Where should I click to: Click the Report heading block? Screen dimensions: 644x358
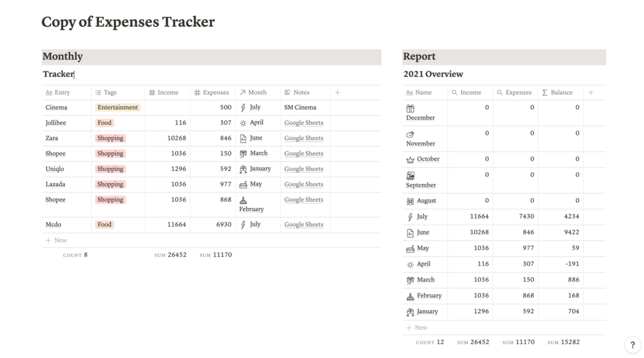(x=504, y=56)
